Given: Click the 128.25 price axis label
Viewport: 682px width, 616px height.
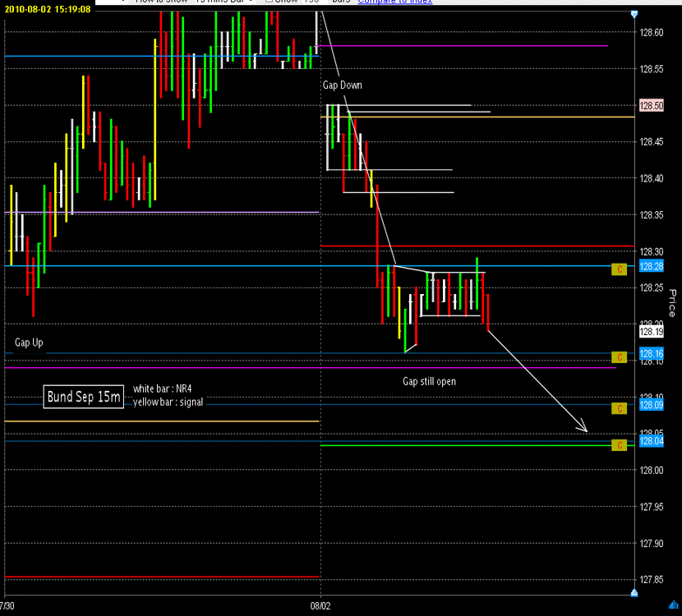Looking at the screenshot, I should coord(651,287).
